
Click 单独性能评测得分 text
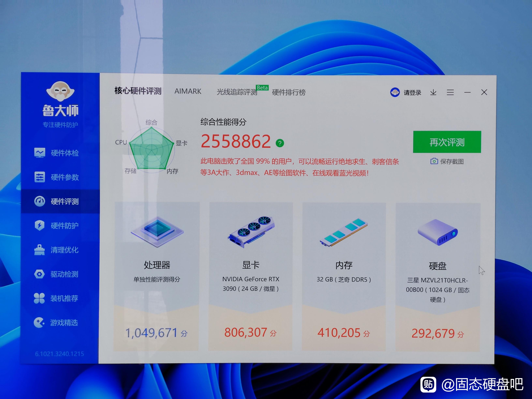pos(157,279)
